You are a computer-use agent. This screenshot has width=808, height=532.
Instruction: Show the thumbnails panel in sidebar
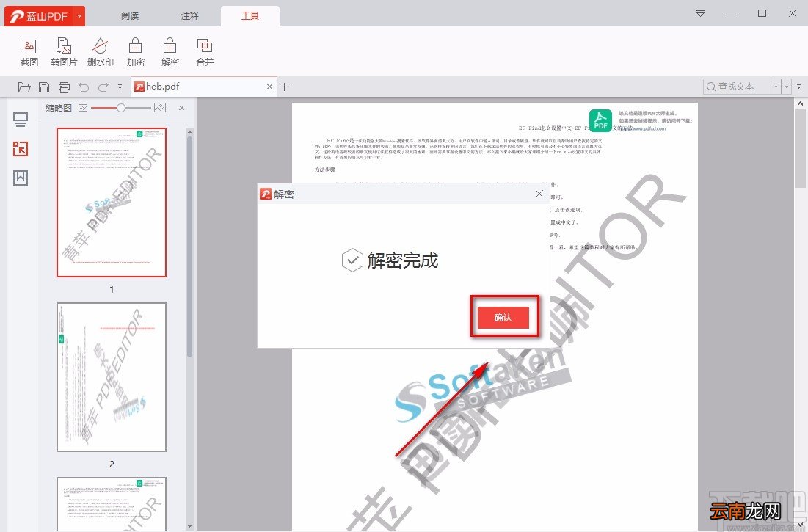21,149
